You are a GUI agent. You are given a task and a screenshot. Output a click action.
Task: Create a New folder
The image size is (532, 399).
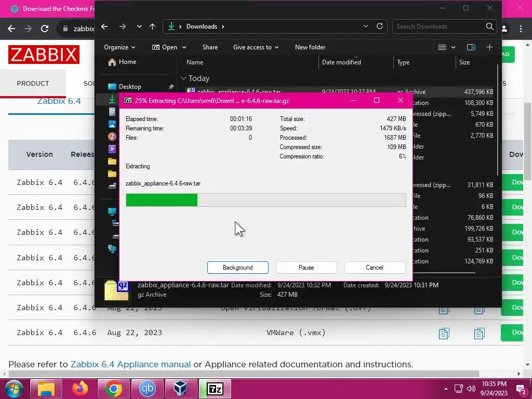click(x=310, y=47)
